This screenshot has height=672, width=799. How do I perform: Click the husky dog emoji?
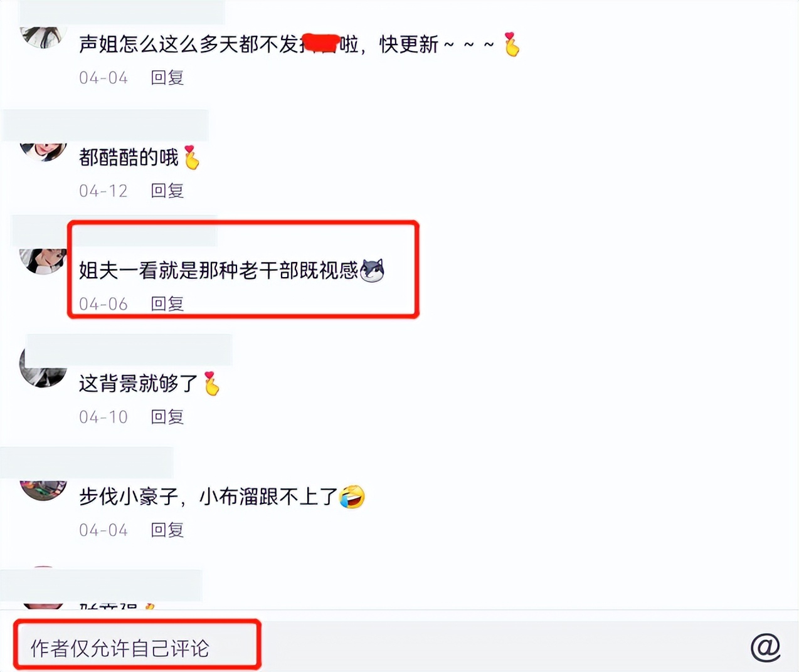pyautogui.click(x=372, y=271)
